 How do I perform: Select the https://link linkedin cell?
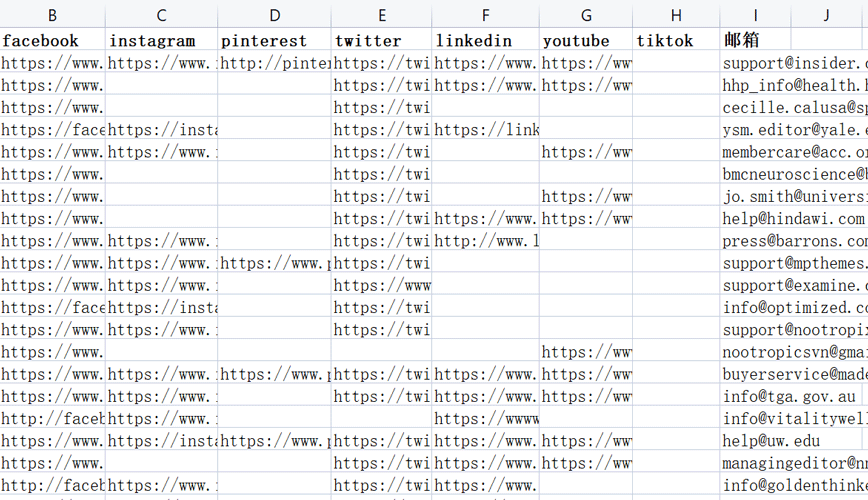[x=485, y=130]
